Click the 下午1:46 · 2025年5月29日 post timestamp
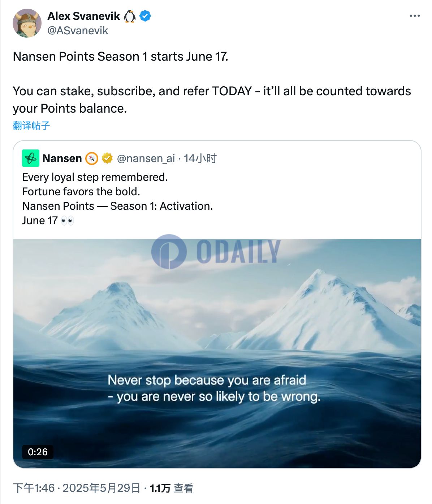 [x=77, y=488]
